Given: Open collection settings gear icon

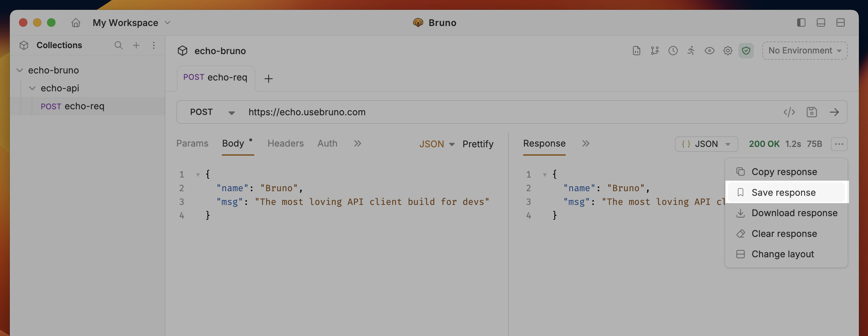Looking at the screenshot, I should [x=728, y=51].
